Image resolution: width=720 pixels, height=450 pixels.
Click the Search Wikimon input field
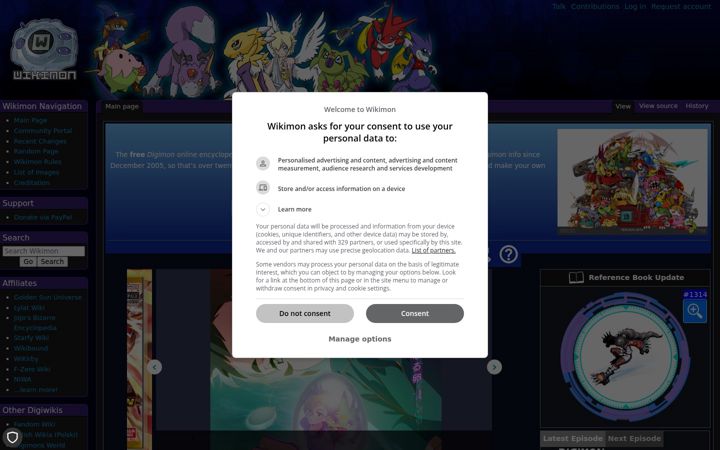click(x=44, y=251)
